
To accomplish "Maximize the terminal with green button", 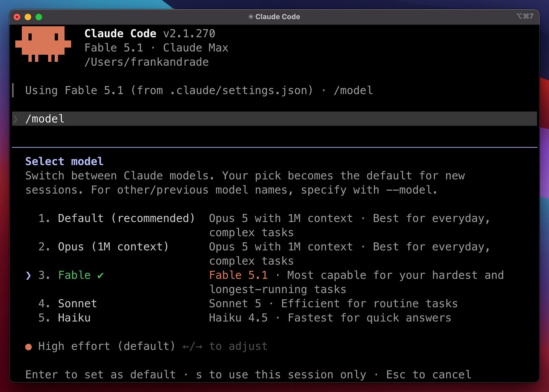I will (x=39, y=17).
